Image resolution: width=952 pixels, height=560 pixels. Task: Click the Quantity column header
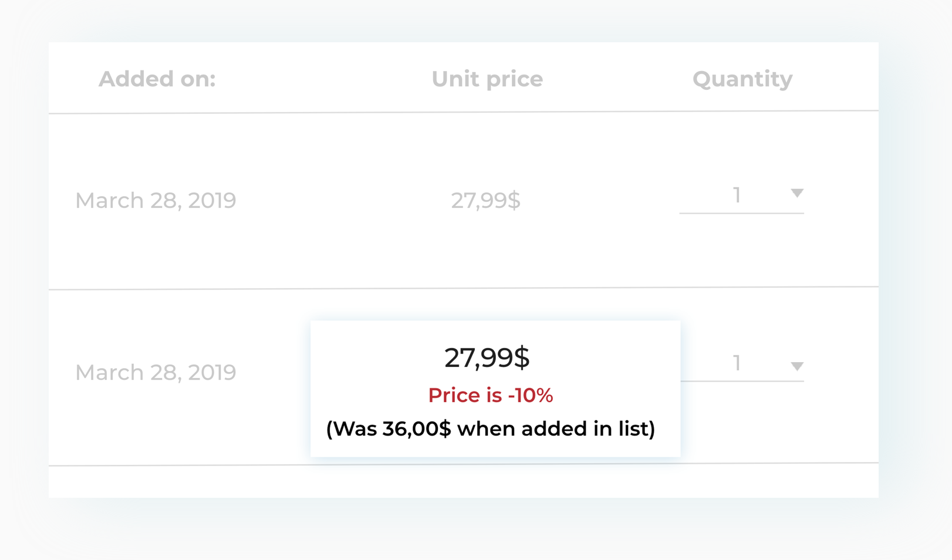click(742, 79)
